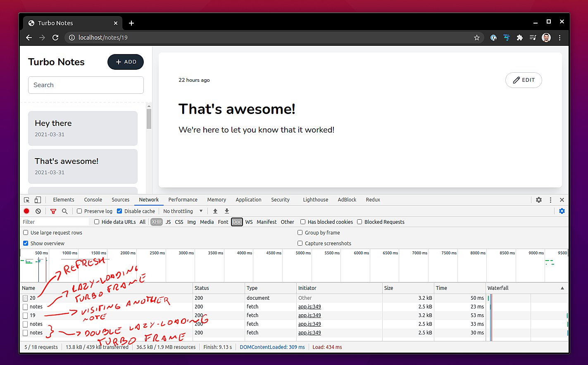The width and height of the screenshot is (588, 365).
Task: Open DevTools three-dot customize menu
Action: 550,200
